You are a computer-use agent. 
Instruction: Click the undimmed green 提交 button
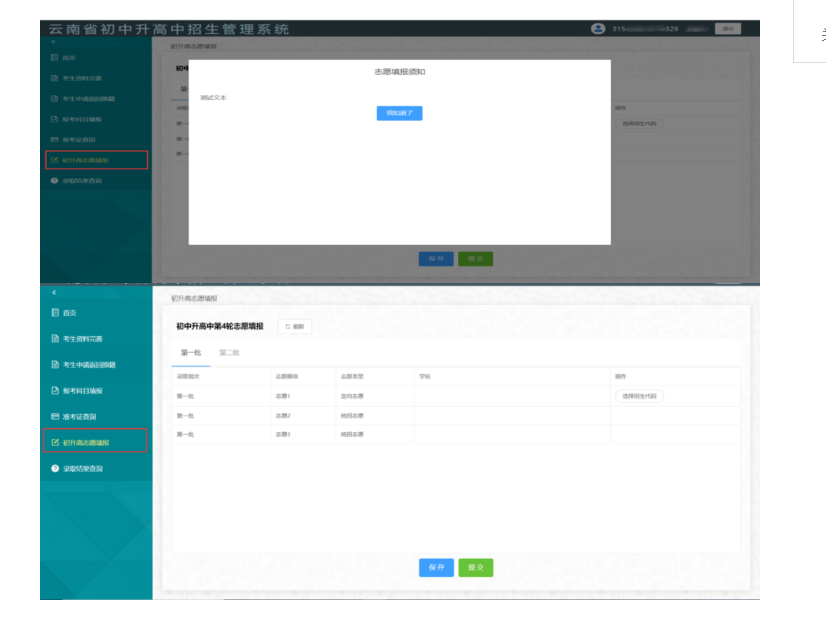coord(475,567)
